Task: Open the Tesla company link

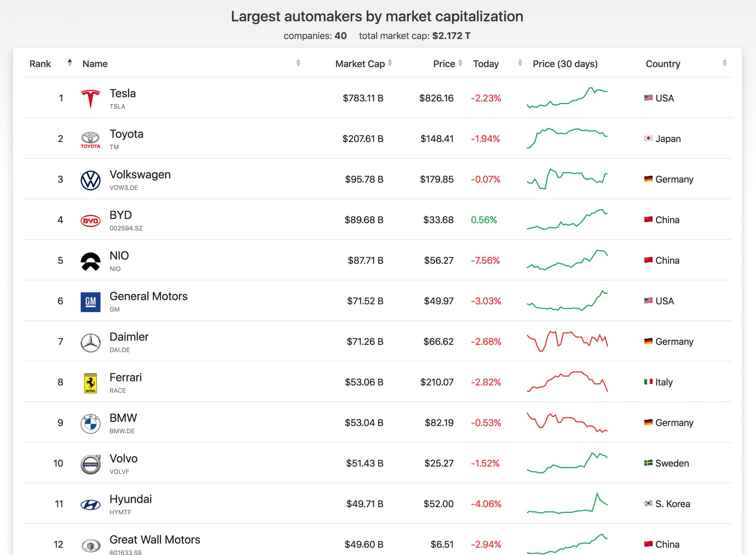Action: [x=123, y=94]
